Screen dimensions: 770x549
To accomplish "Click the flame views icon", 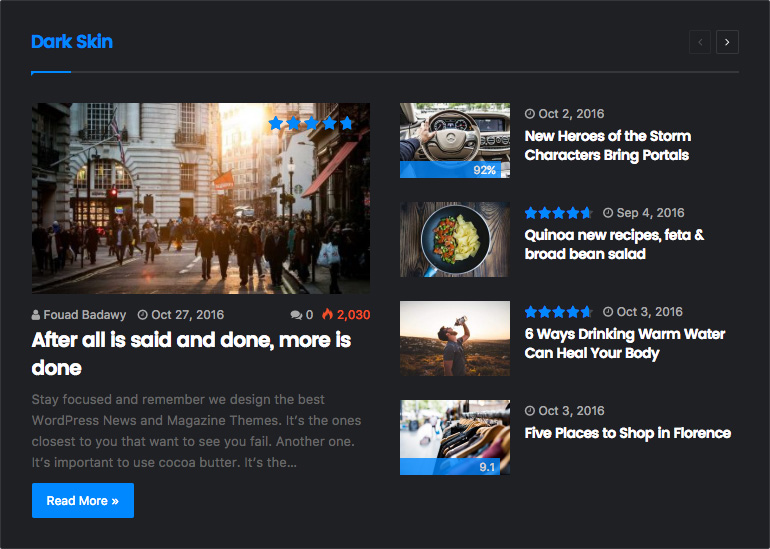I will coord(327,314).
